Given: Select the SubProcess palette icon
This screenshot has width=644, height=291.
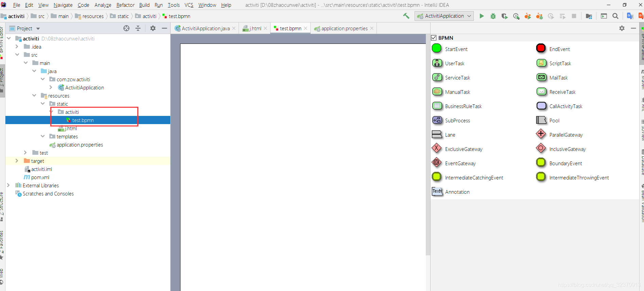Looking at the screenshot, I should pos(437,120).
